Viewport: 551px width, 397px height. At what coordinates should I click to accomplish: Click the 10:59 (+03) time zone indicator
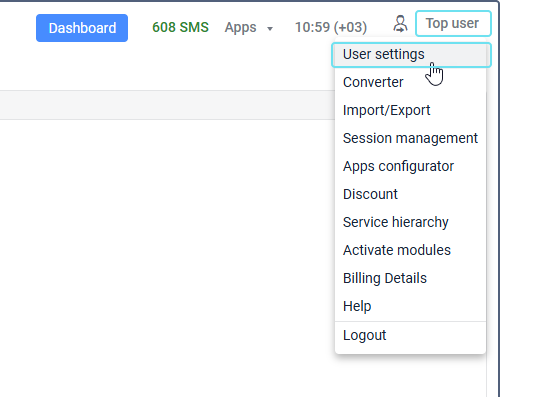[x=331, y=27]
